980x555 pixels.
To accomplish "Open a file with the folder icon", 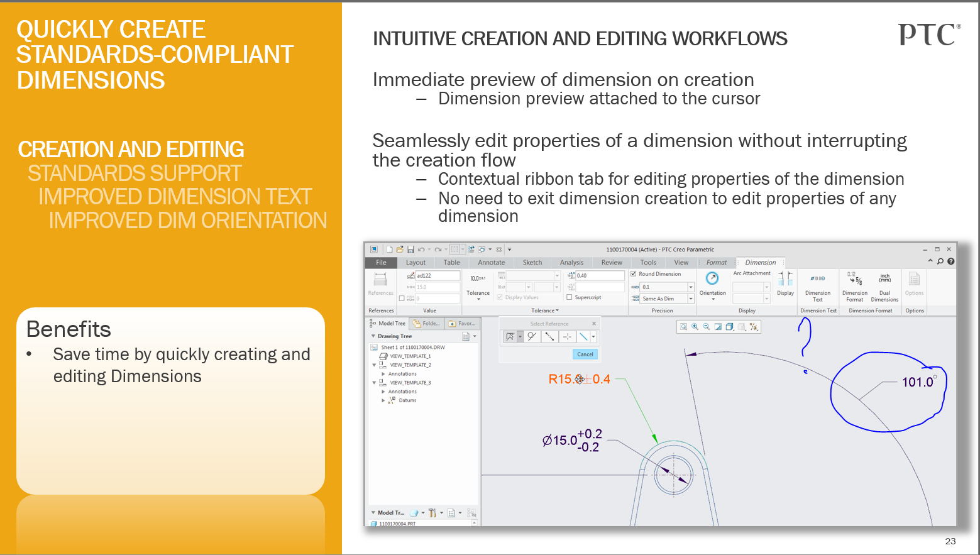I will [400, 250].
